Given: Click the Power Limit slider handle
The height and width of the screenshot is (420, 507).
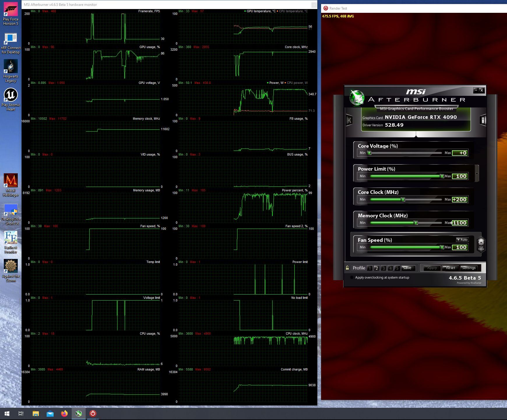Looking at the screenshot, I should point(442,176).
